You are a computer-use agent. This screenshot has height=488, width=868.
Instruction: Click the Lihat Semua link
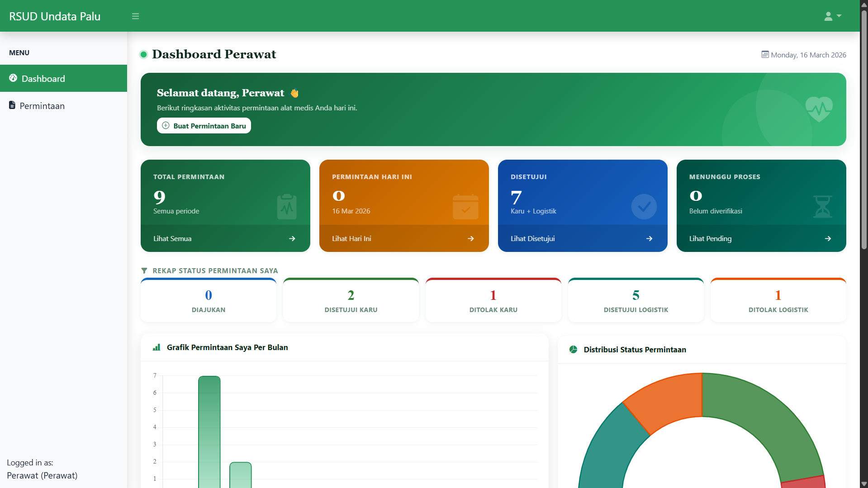(x=172, y=238)
